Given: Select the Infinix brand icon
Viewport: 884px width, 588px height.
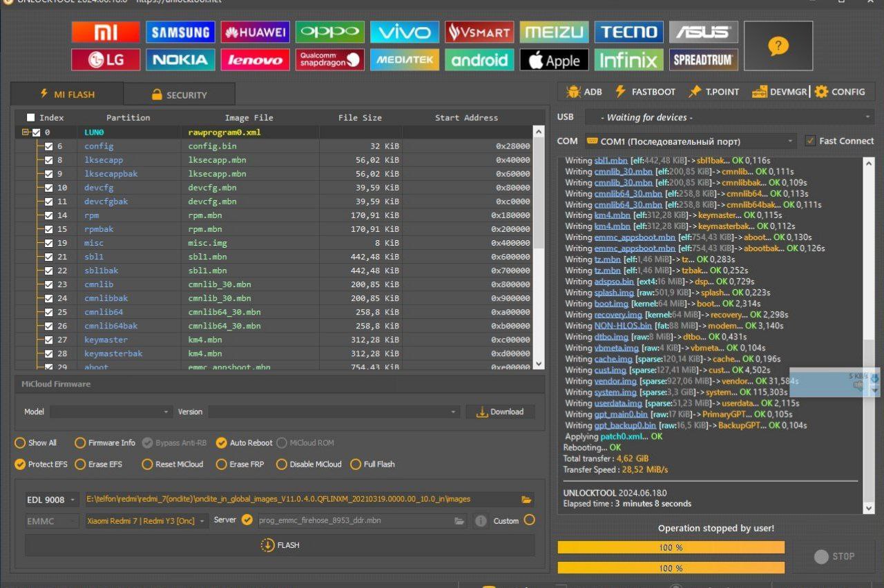Looking at the screenshot, I should tap(628, 59).
